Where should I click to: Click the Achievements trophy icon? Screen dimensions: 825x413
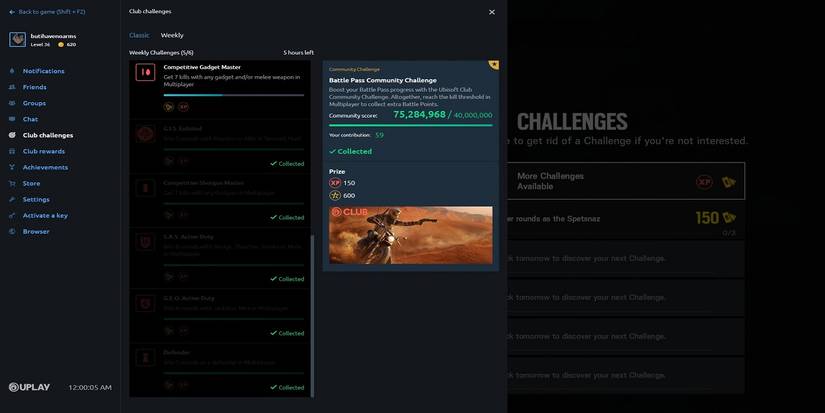(x=12, y=167)
